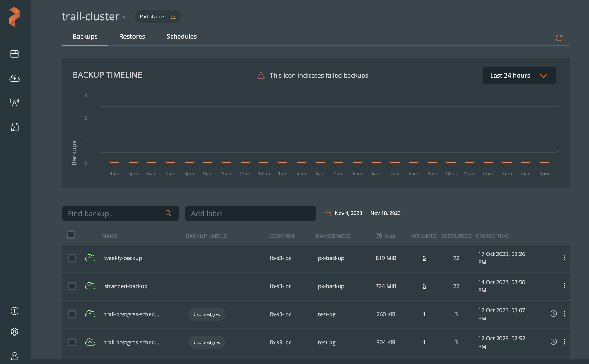589x364 pixels.
Task: Open the cloud upload sidebar icon
Action: (x=15, y=79)
